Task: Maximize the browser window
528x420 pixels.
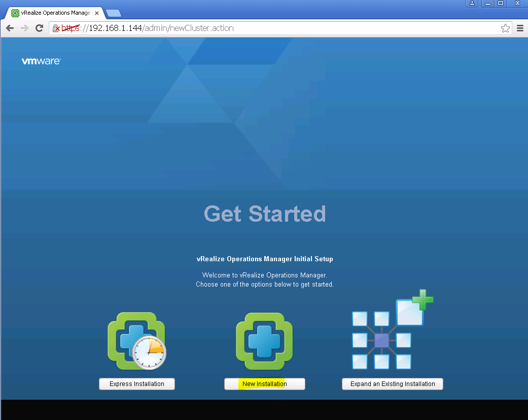Action: pyautogui.click(x=501, y=4)
